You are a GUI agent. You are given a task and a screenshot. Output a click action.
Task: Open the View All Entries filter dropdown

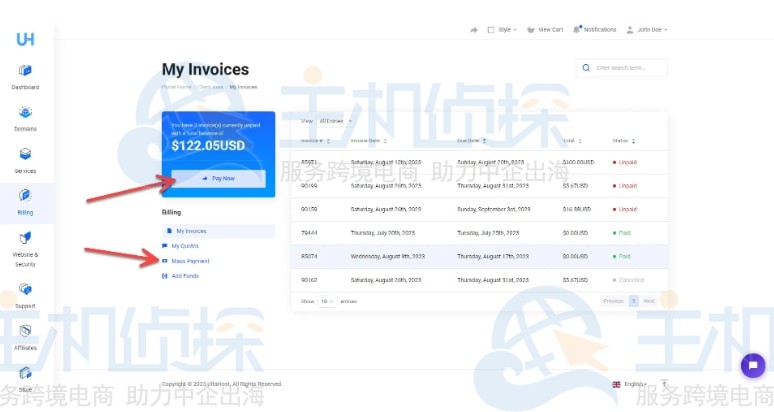click(335, 121)
